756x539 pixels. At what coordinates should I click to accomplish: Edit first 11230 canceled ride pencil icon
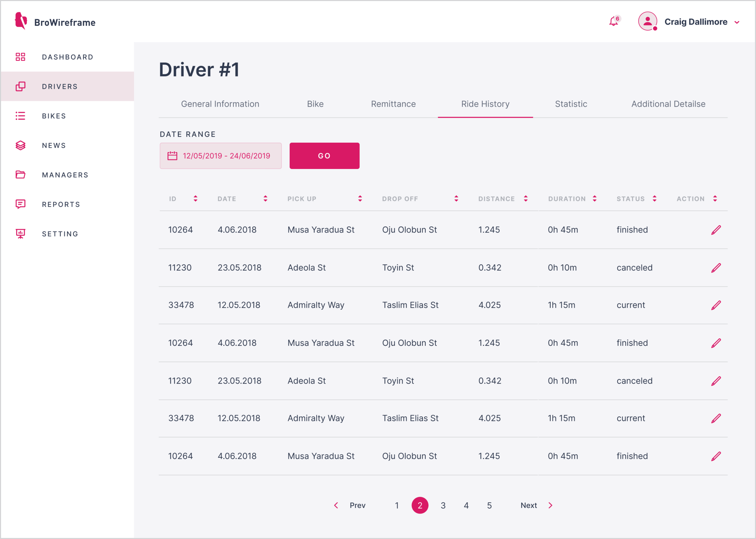tap(716, 268)
